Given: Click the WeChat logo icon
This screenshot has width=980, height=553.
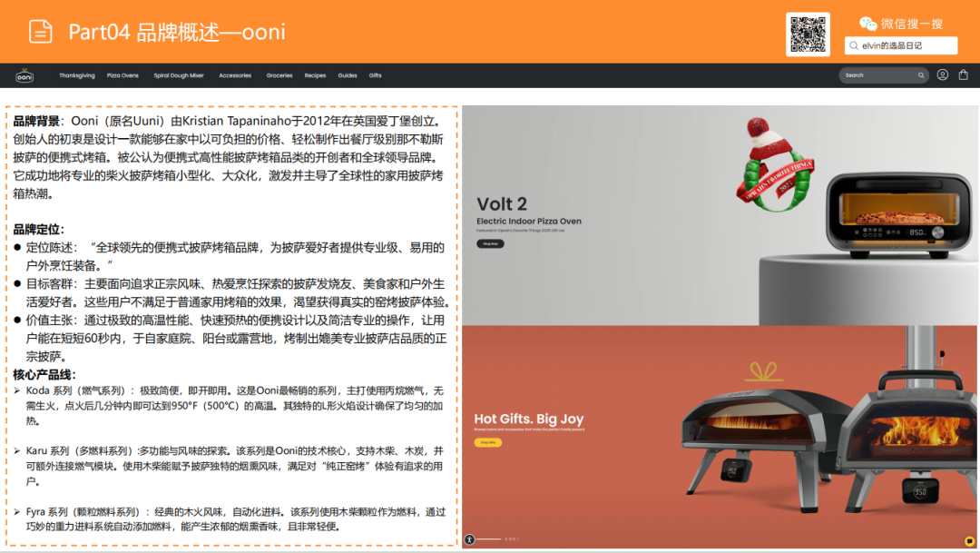Looking at the screenshot, I should click(x=867, y=24).
